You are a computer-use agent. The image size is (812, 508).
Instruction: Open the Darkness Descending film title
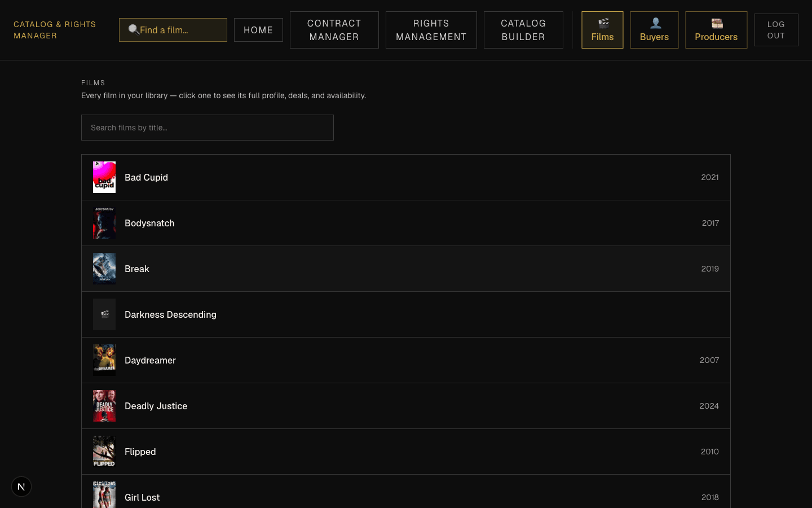(170, 314)
